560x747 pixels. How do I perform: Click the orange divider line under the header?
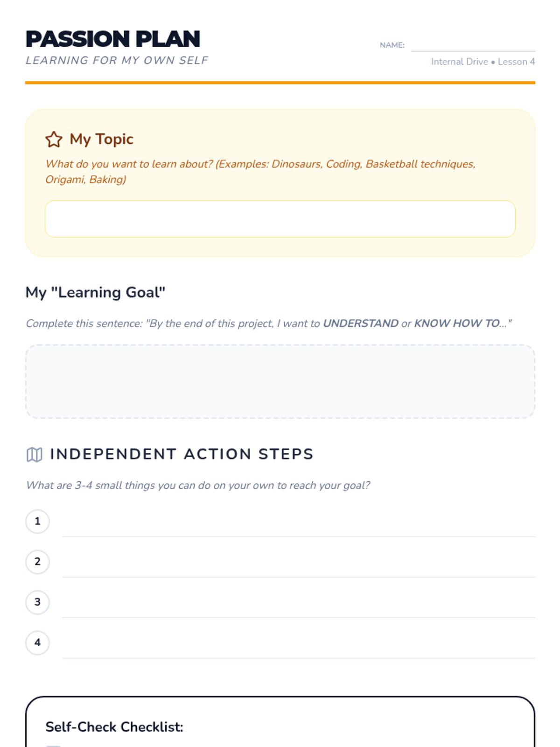point(280,83)
